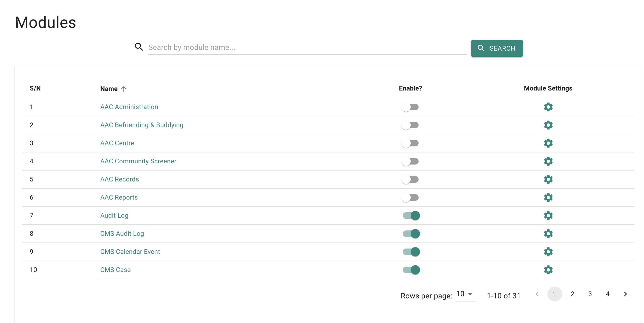Disable the Audit Log module toggle
This screenshot has height=323, width=644.
coord(411,216)
